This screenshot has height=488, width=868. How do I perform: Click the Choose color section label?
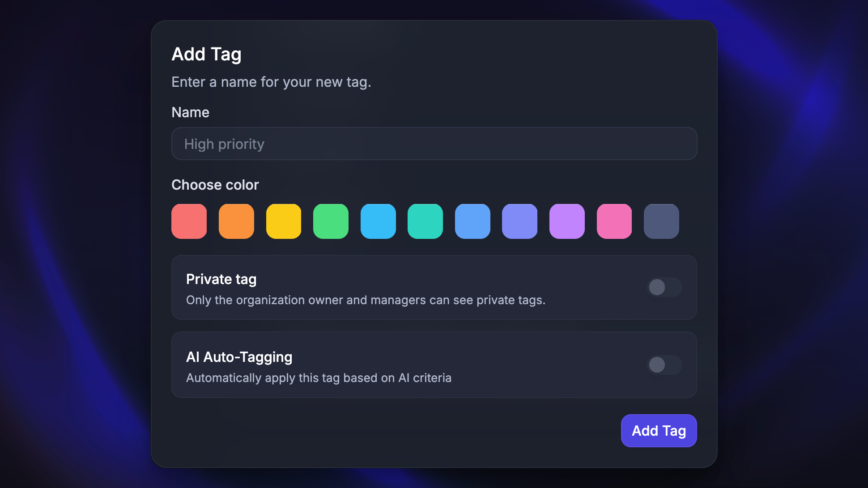click(215, 184)
